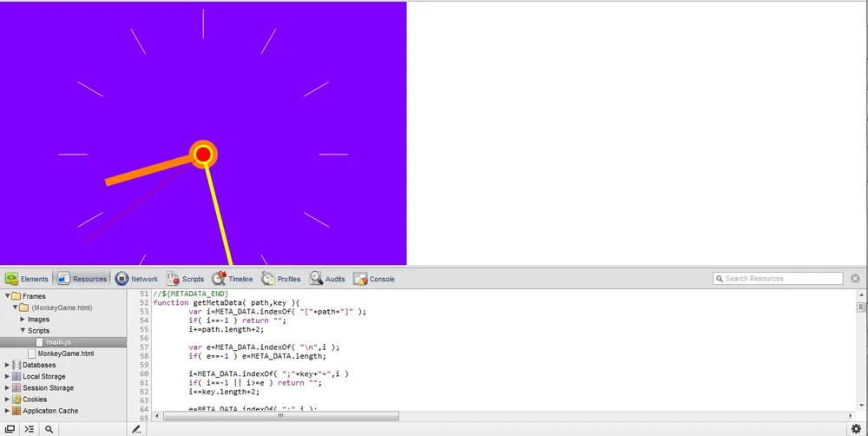
Task: Click the //${METADATA_END} comment line
Action: [191, 294]
